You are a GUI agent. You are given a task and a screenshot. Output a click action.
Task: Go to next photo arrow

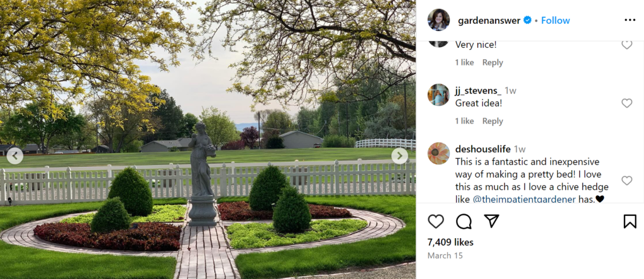(x=399, y=156)
